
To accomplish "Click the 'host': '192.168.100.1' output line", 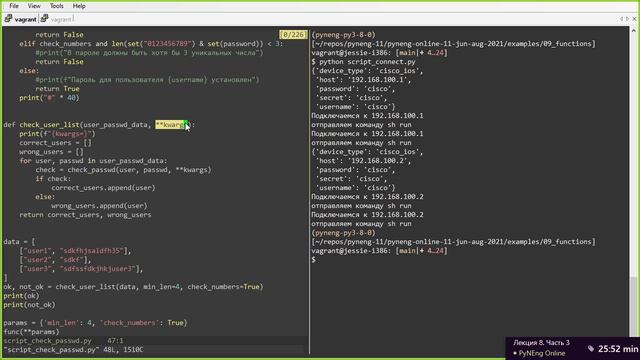I will [x=364, y=80].
